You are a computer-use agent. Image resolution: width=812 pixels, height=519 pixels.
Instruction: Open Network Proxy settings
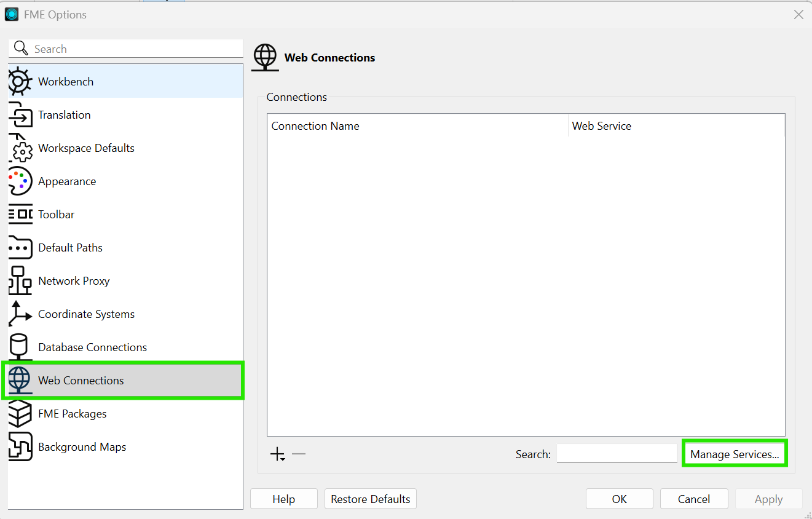pyautogui.click(x=125, y=280)
